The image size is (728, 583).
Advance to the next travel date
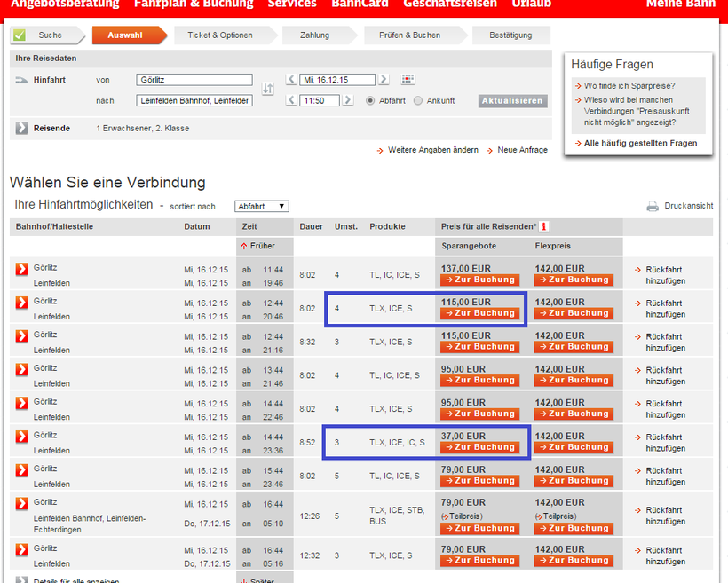coord(384,80)
